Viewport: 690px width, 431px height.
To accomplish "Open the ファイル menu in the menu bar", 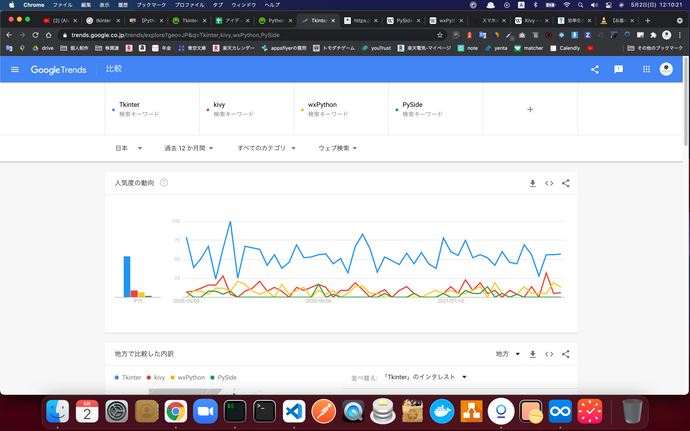I will 62,5.
